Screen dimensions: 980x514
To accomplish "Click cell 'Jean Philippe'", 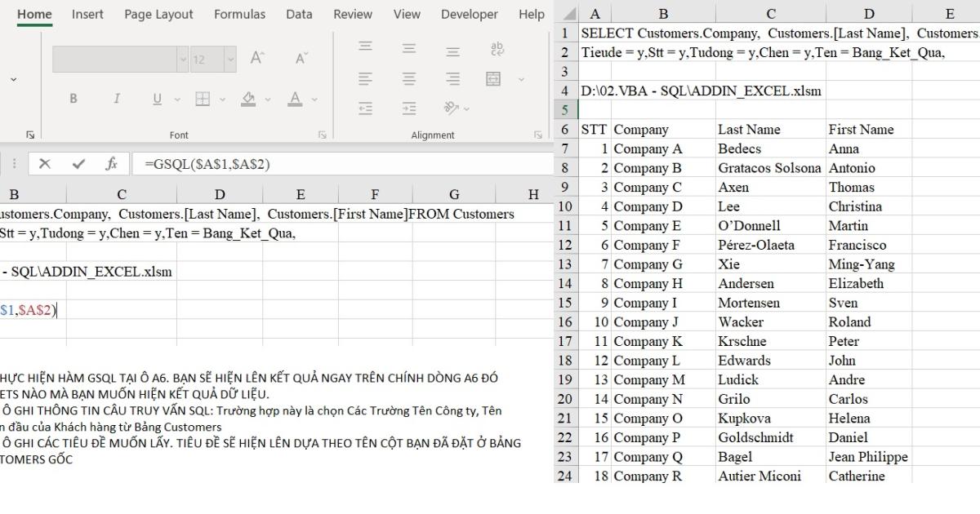I will pos(869,457).
